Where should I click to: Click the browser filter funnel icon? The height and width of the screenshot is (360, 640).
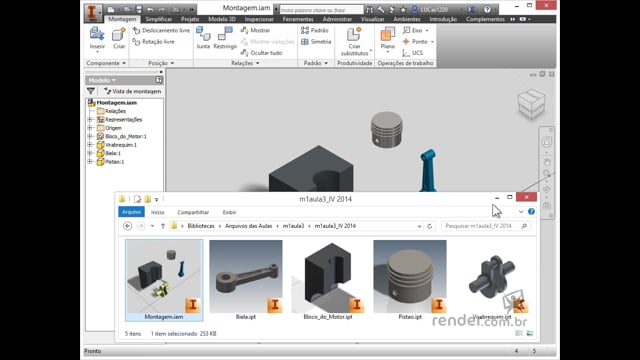(x=91, y=91)
